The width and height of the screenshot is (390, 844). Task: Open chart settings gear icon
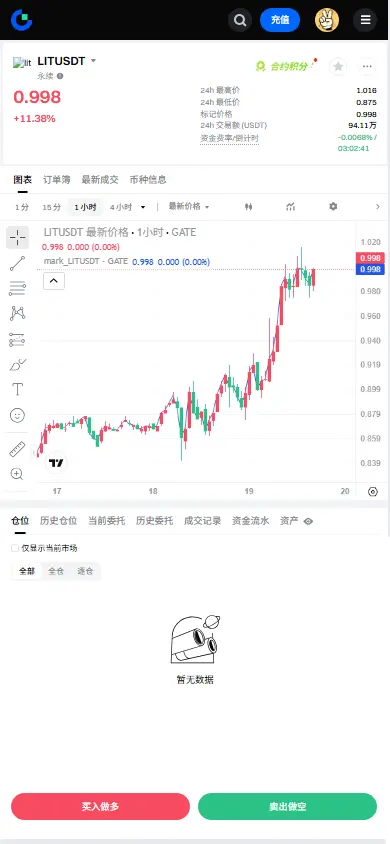333,207
